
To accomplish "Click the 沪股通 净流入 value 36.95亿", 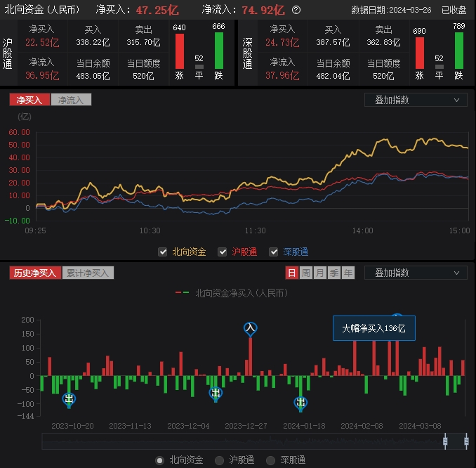I will (42, 75).
